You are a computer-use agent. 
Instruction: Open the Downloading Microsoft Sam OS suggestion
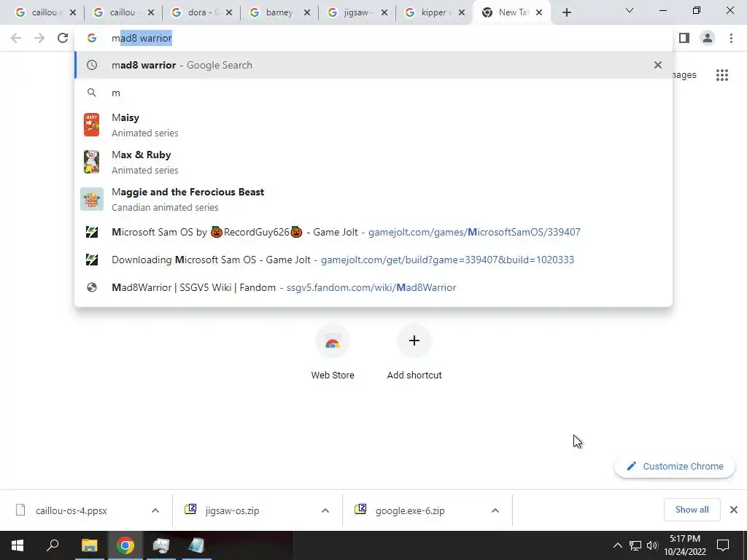tap(373, 260)
